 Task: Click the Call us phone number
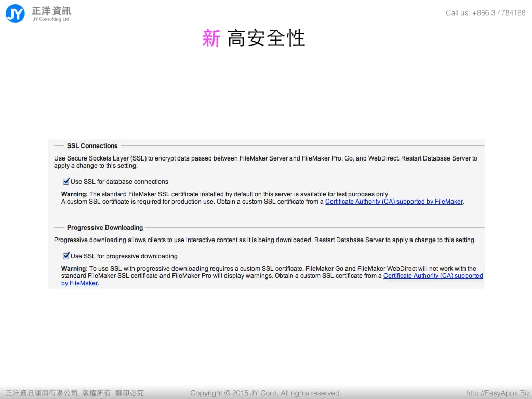[x=485, y=12]
